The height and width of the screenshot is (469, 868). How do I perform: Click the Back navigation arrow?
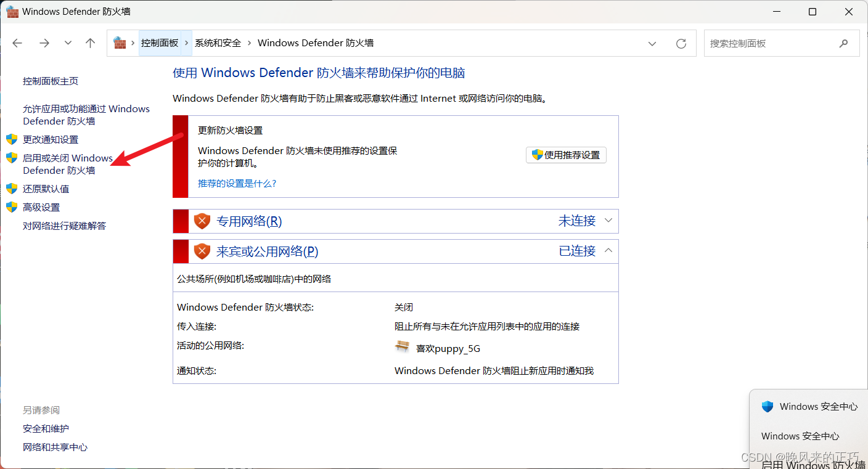tap(17, 43)
